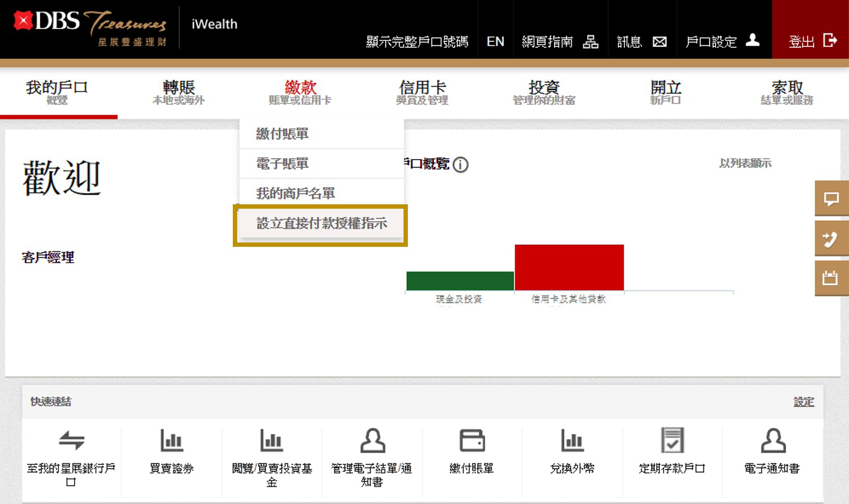The height and width of the screenshot is (504, 849).
Task: Open 訊息 envelope icon in header
Action: [x=660, y=42]
